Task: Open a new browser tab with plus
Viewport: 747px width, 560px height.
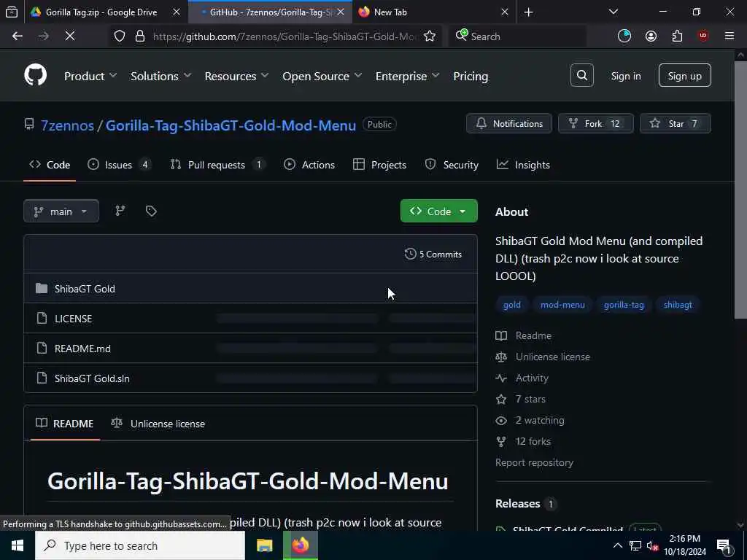Action: click(x=528, y=12)
